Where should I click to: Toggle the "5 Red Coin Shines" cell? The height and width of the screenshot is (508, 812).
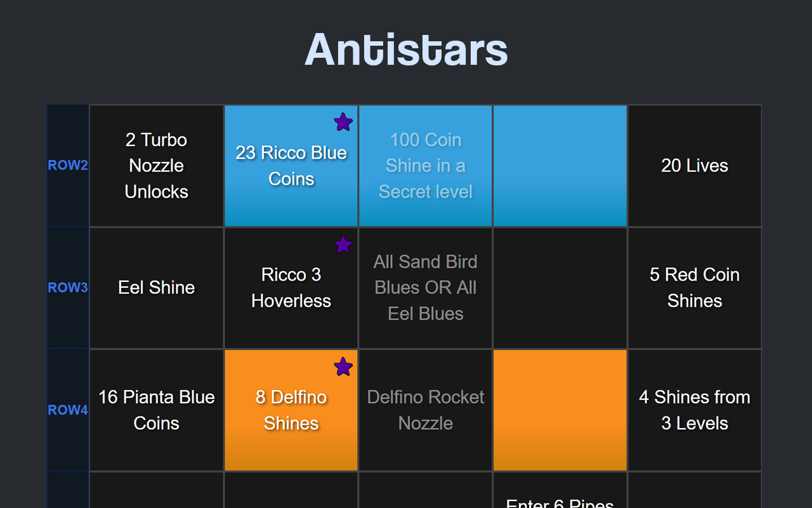[x=694, y=287]
